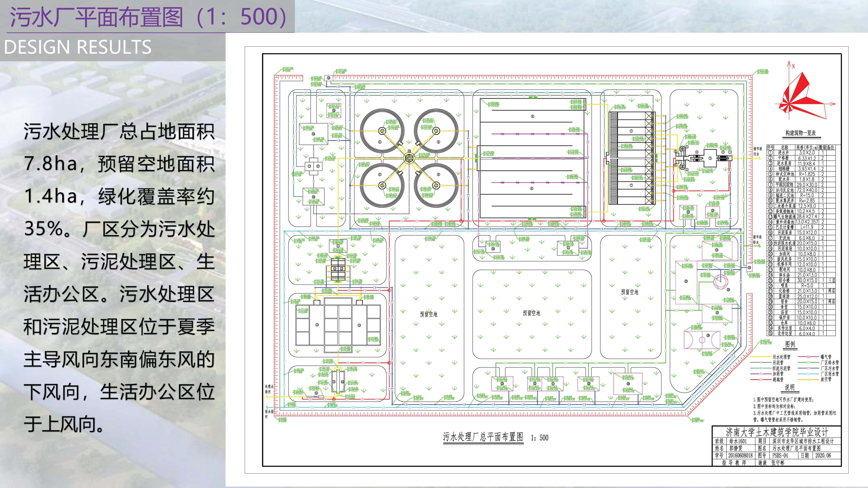Viewport: 868px width, 488px height.
Task: Click the central distribution well between clarifiers
Action: coord(409,158)
